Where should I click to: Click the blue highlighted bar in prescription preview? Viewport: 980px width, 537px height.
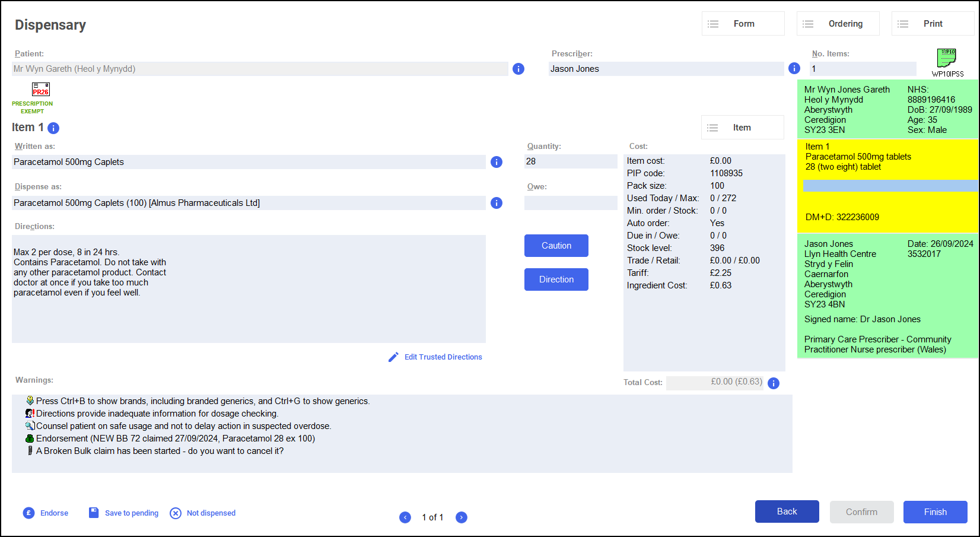point(890,186)
